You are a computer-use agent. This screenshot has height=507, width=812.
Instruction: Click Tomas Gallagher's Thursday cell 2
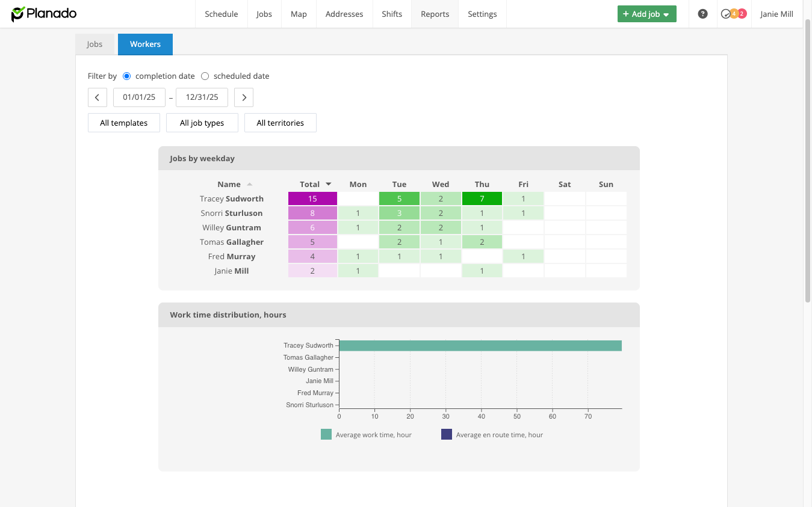(x=482, y=242)
